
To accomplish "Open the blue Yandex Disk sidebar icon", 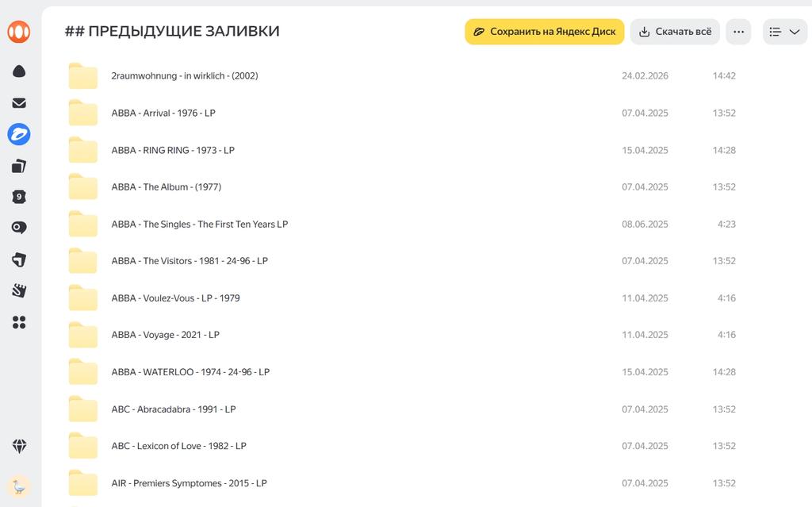I will (19, 134).
